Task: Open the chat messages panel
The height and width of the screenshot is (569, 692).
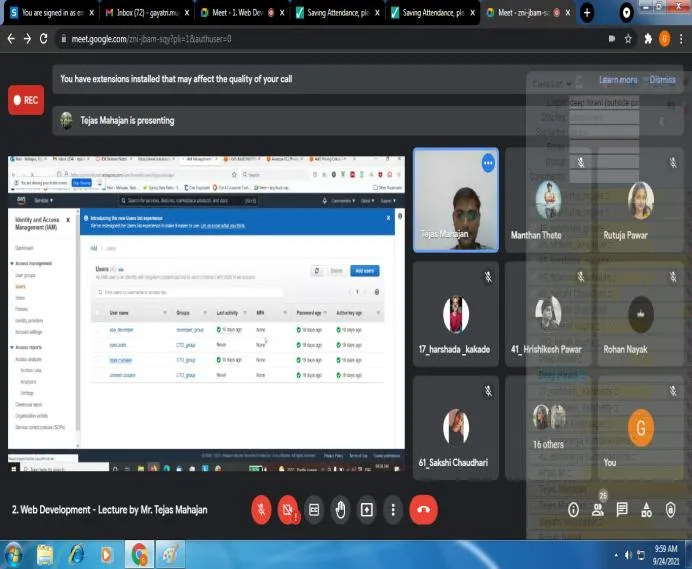Action: (622, 510)
